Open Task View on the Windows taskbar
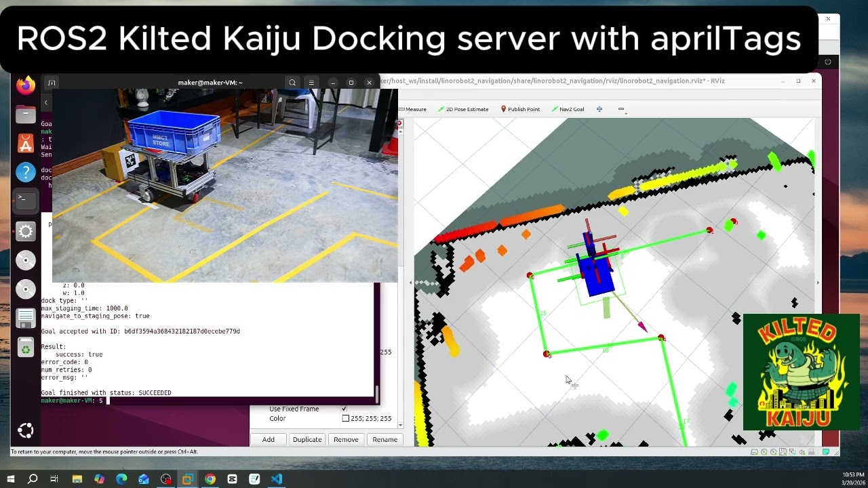Image resolution: width=868 pixels, height=488 pixels. click(x=54, y=479)
